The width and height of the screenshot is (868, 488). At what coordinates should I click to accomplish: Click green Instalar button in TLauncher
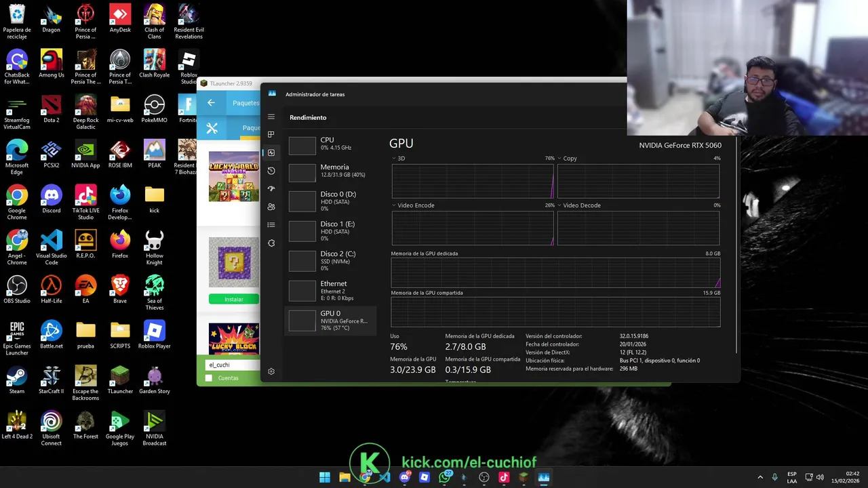click(233, 299)
